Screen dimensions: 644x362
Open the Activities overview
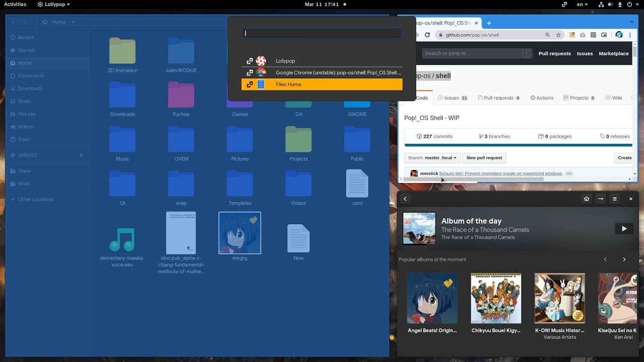coord(15,5)
